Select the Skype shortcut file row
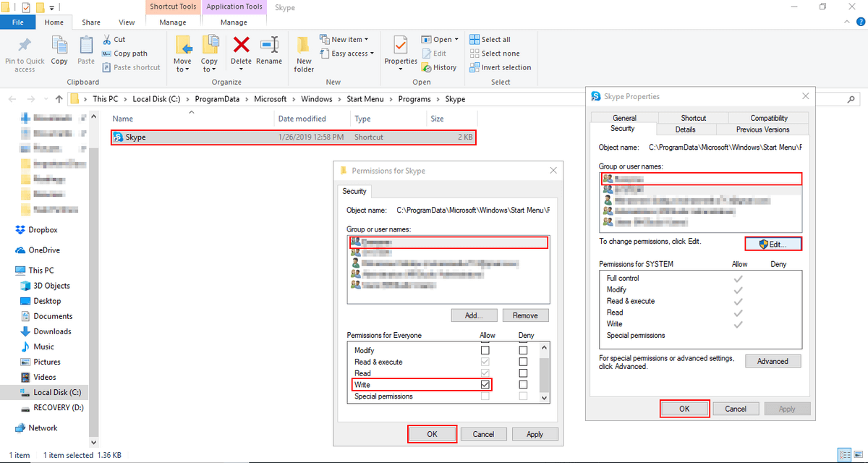868x463 pixels. [x=294, y=137]
